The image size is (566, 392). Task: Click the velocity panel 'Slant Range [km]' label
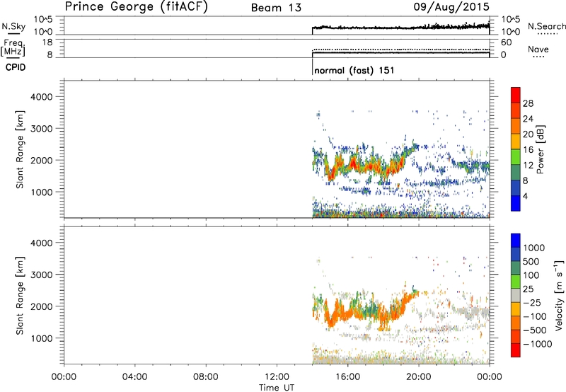click(20, 296)
